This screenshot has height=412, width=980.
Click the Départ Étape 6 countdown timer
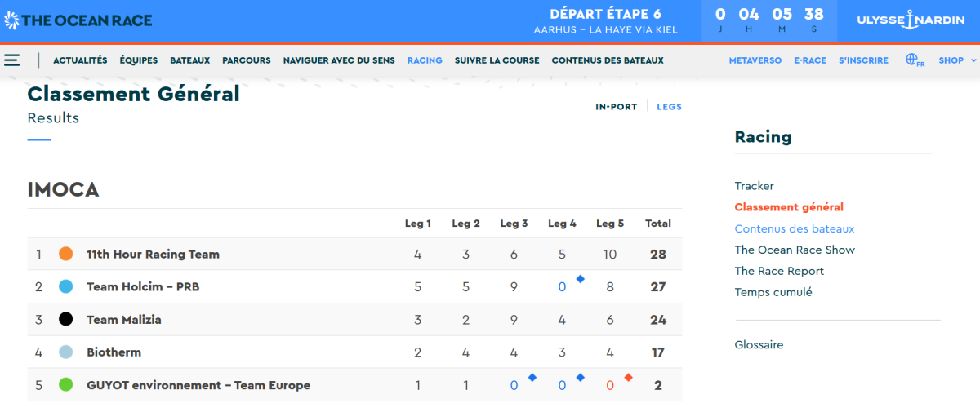click(x=768, y=20)
